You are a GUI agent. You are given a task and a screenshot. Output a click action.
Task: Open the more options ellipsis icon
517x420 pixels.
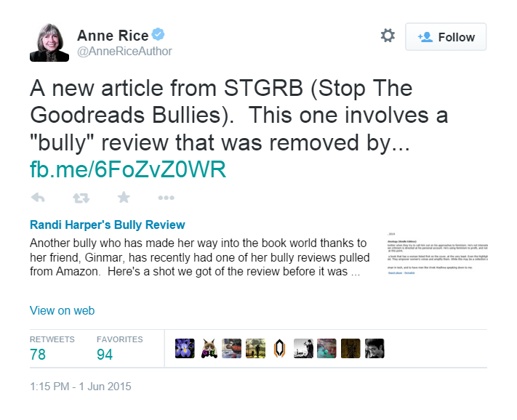pos(166,198)
